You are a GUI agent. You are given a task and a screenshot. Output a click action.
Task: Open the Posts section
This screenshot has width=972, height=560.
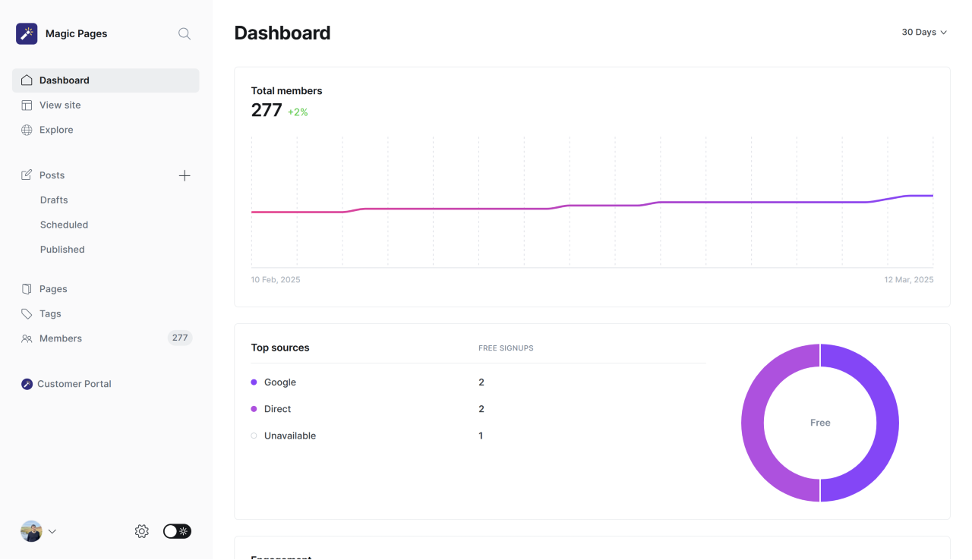(51, 175)
